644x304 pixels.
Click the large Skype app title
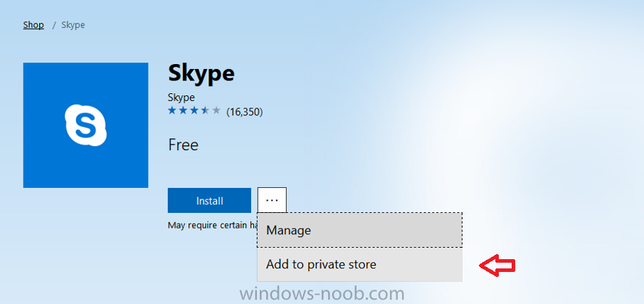[201, 74]
